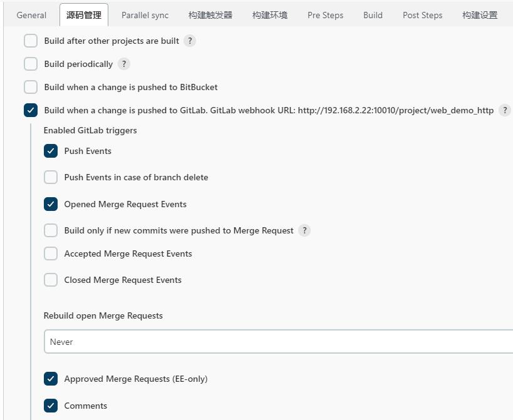Go to the 构建设置 tab
The height and width of the screenshot is (420, 513).
[x=480, y=15]
